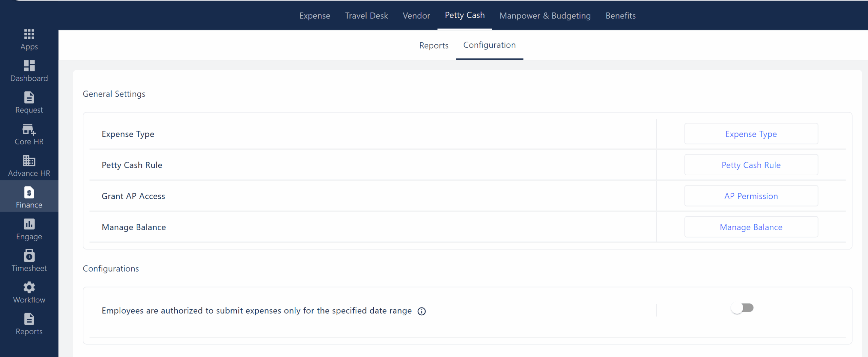The height and width of the screenshot is (357, 868).
Task: Click the Configurations heading
Action: point(111,269)
